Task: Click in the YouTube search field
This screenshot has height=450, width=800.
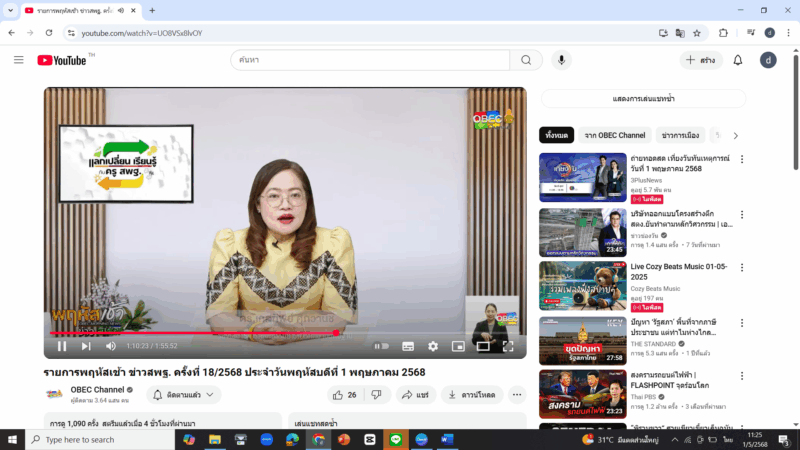Action: tap(370, 60)
